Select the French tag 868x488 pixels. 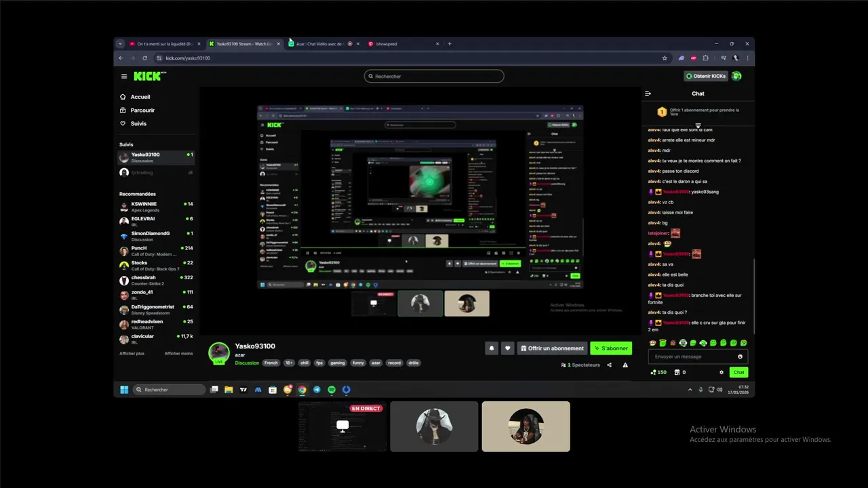coord(271,363)
